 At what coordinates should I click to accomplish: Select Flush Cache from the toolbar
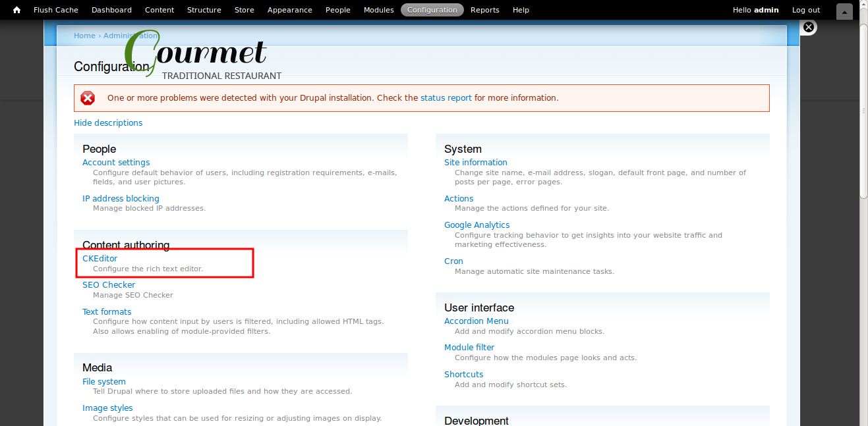tap(55, 9)
